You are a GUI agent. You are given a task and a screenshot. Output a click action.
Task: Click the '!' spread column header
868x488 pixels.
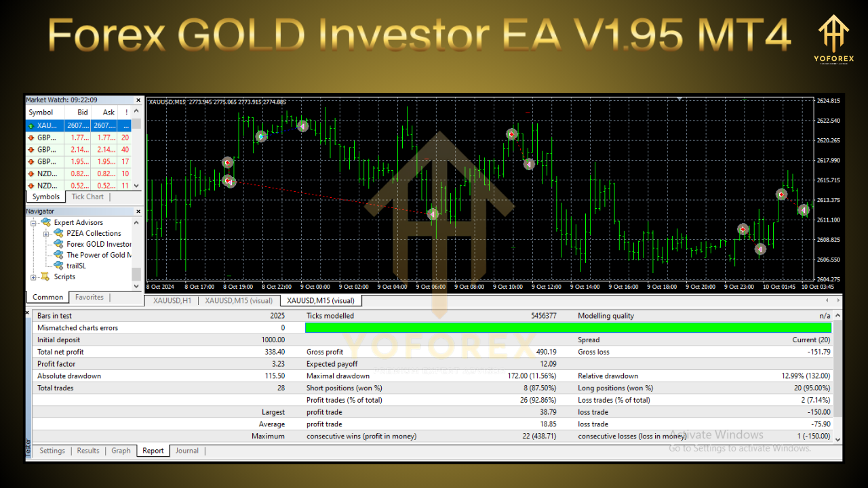click(125, 113)
